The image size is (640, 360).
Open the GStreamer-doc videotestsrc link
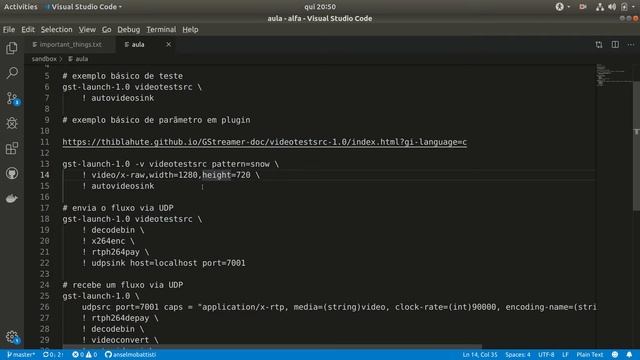[x=264, y=142]
